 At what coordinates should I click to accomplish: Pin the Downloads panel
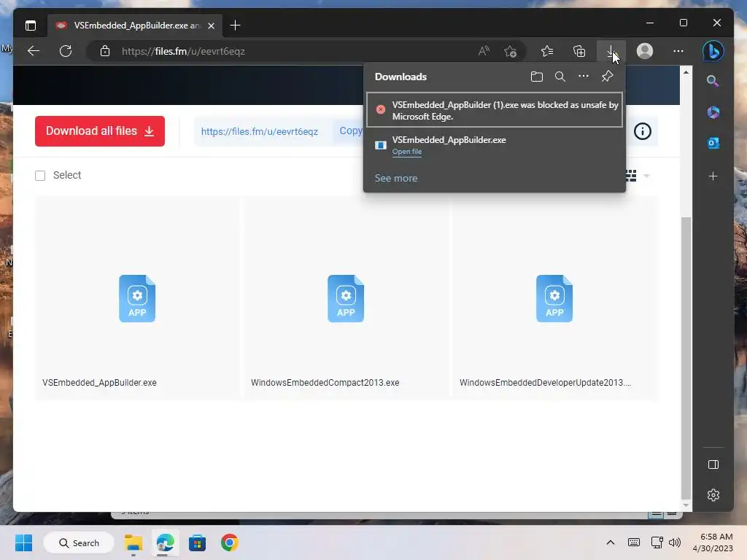coord(607,76)
